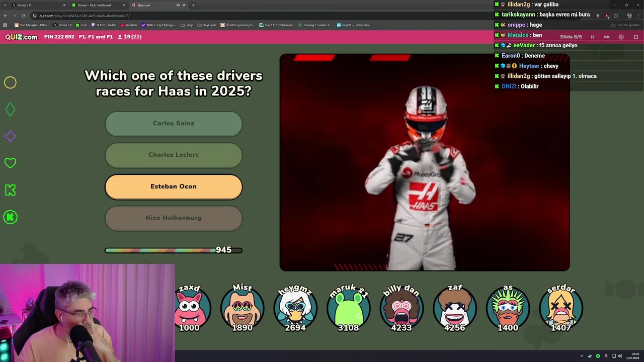644x362 pixels.
Task: Pause the quiz slide playback
Action: pos(592,37)
